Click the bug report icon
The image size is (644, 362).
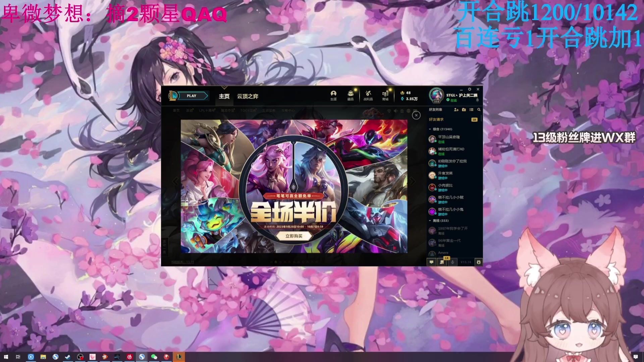point(479,262)
